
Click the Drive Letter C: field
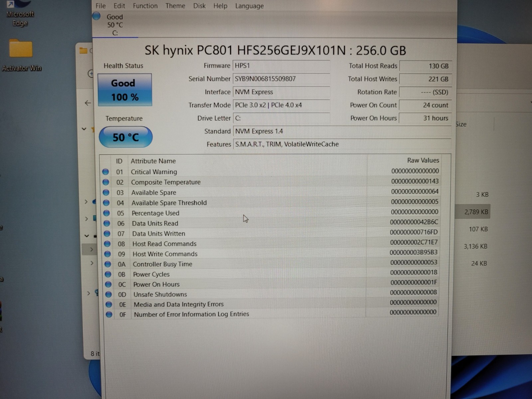(281, 118)
